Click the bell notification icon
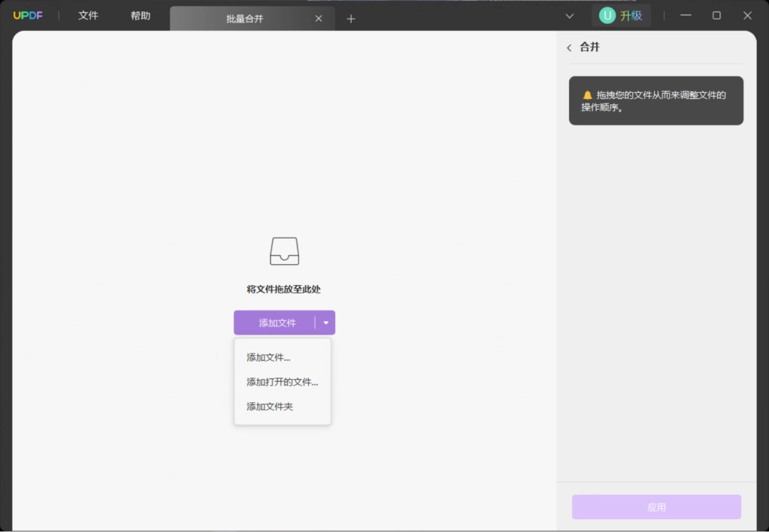Screen dimensions: 769x532 tap(587, 95)
